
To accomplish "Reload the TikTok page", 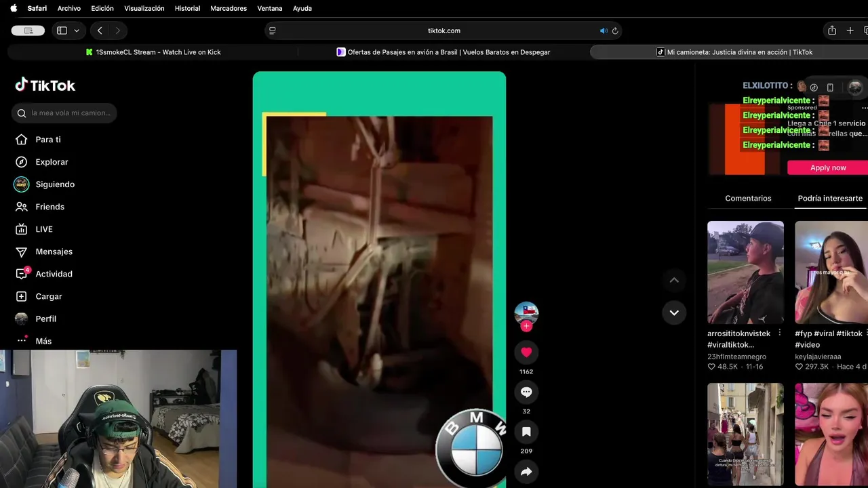I will (x=615, y=30).
